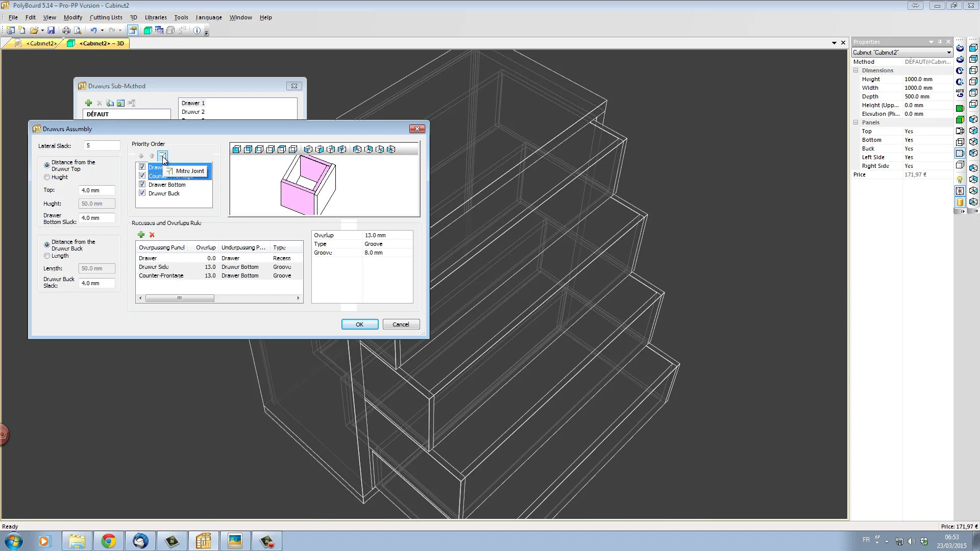Screen dimensions: 980x551
Task: Click the Undo arrow icon
Action: coord(93,30)
